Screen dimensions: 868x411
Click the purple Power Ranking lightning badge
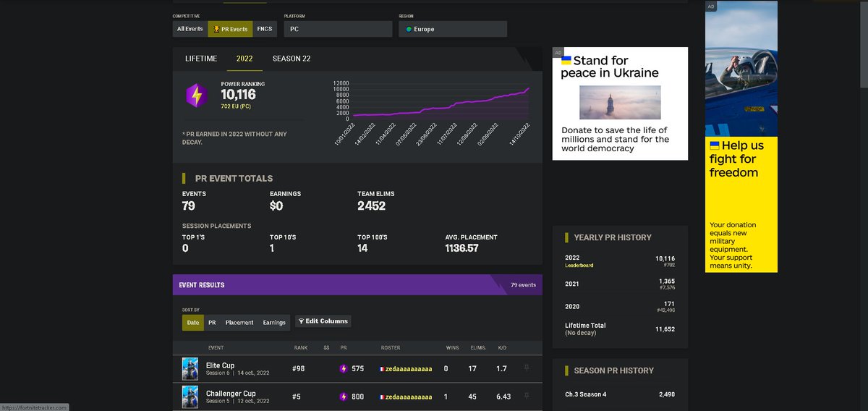coord(197,96)
